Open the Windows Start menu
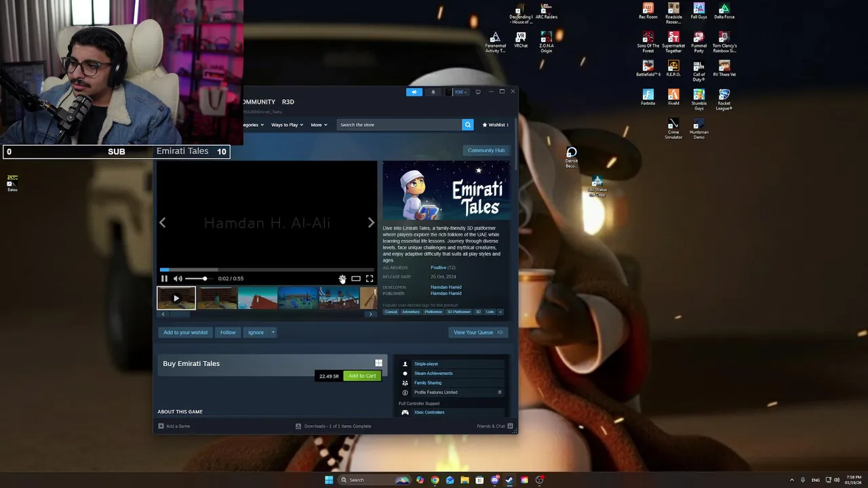This screenshot has height=488, width=868. pyautogui.click(x=329, y=480)
